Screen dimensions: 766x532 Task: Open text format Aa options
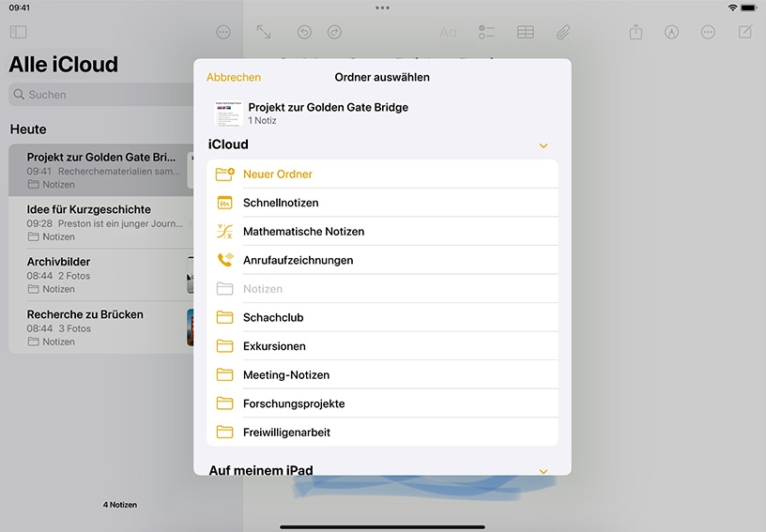point(448,32)
